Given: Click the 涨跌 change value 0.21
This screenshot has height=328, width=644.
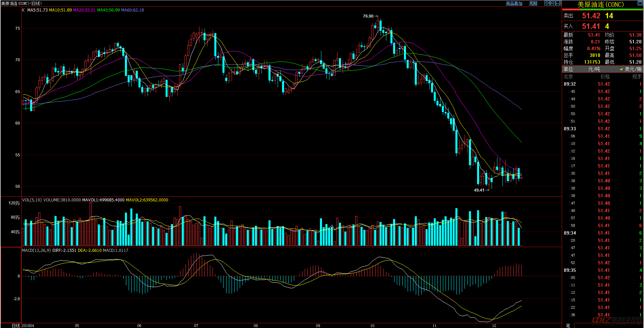Looking at the screenshot, I should click(595, 42).
